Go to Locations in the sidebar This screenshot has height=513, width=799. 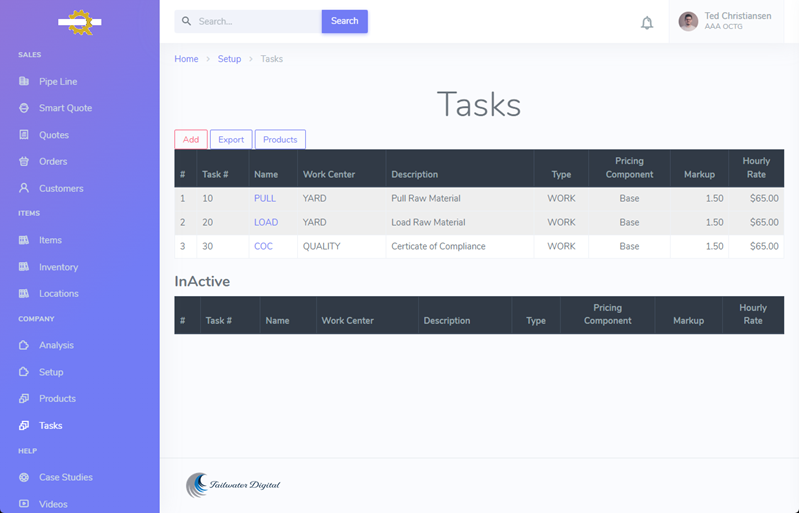point(58,293)
